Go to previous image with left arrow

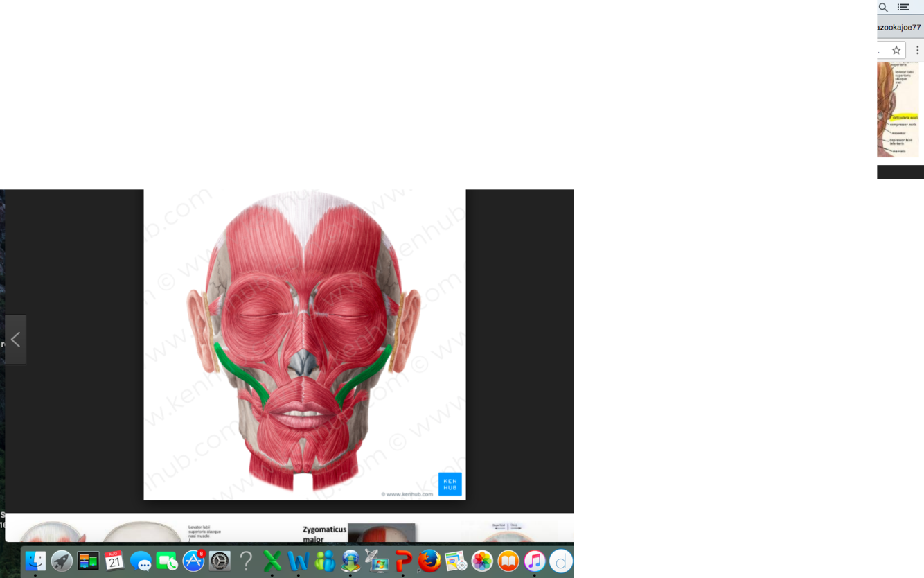click(x=15, y=340)
